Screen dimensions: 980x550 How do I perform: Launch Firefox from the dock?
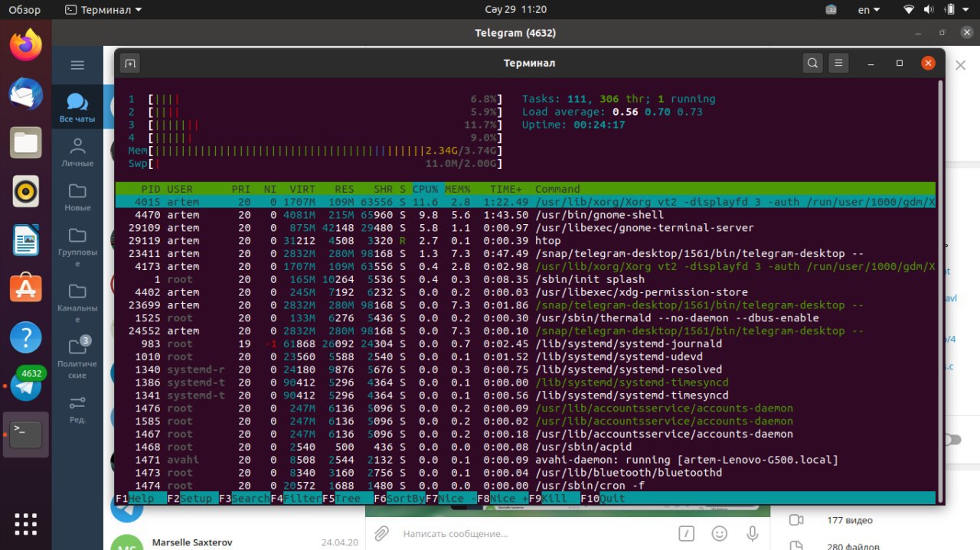click(25, 45)
